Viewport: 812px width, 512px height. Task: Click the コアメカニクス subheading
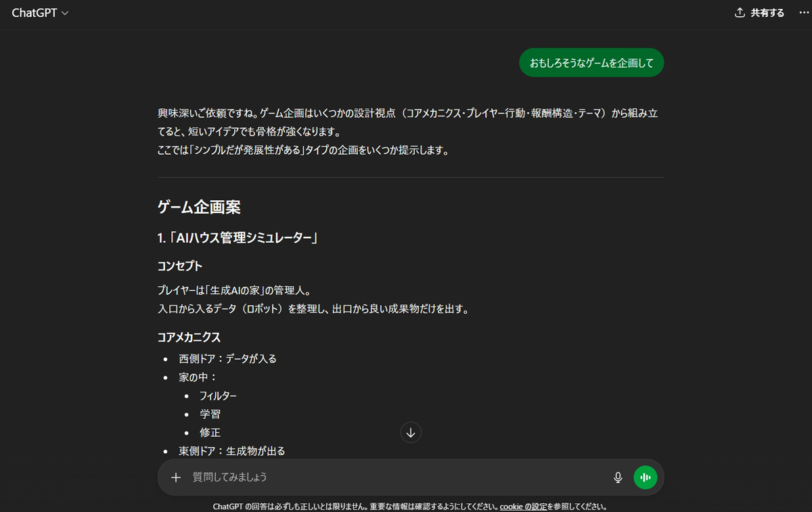point(189,337)
